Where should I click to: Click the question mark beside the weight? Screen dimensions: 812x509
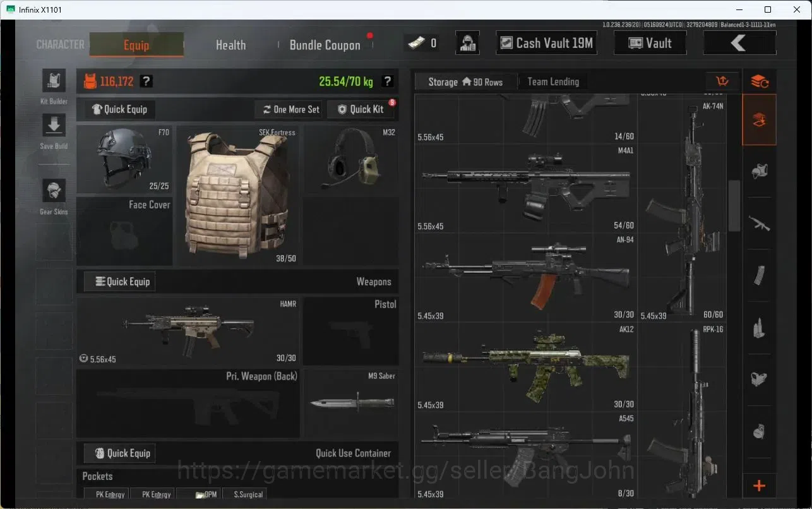click(388, 81)
